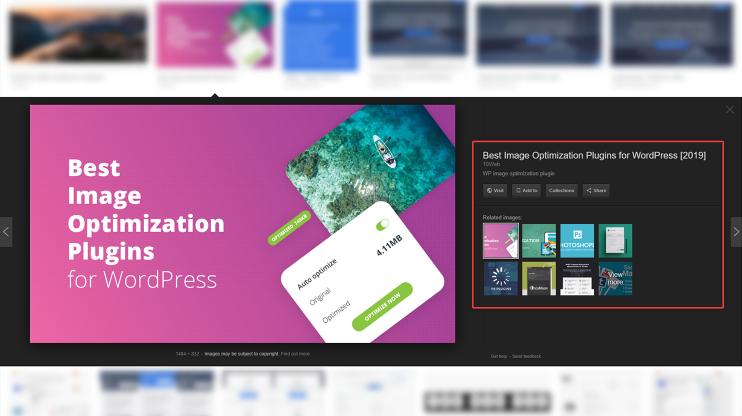Click the Get help link

click(499, 356)
